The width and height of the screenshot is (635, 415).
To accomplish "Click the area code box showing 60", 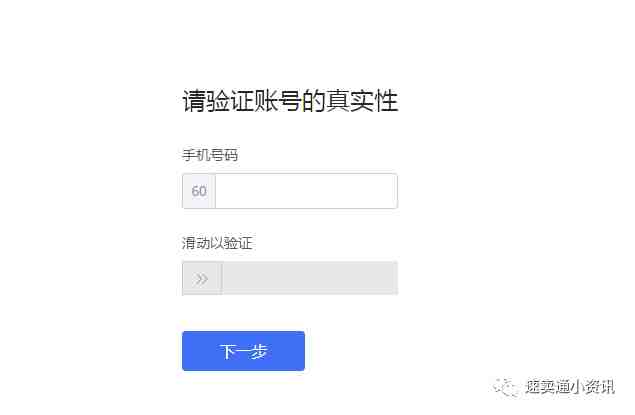I will 199,191.
